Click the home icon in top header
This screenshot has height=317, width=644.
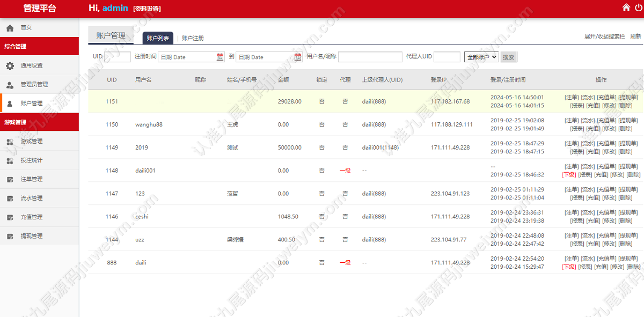tap(626, 8)
